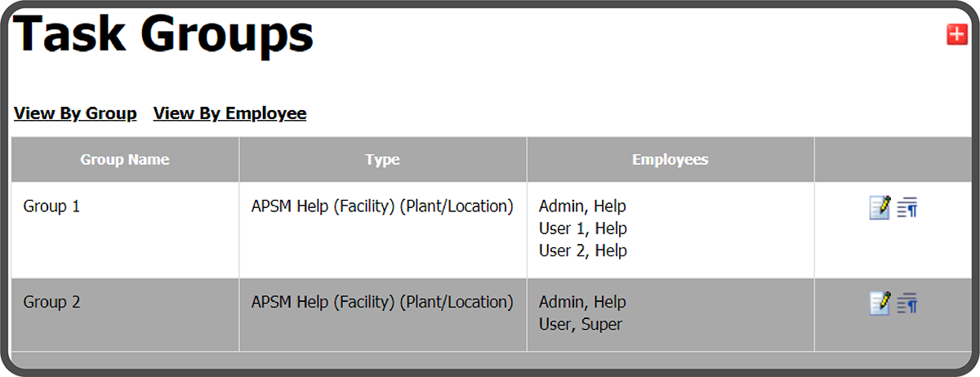980x377 pixels.
Task: Click the Type cell in Group 2 row
Action: pyautogui.click(x=383, y=314)
